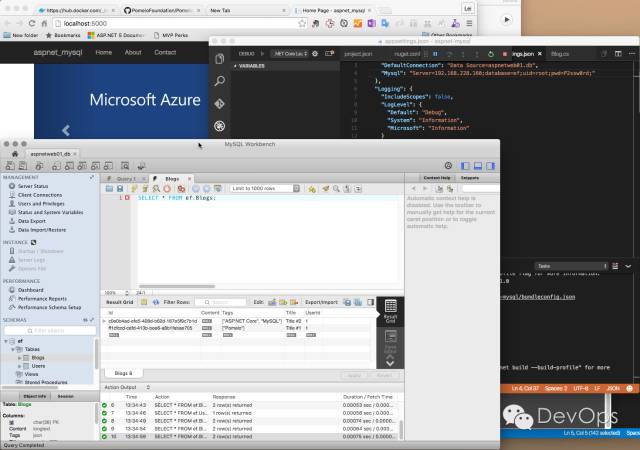Open the MySQL Workbench home icon
The image size is (640, 450).
[15, 154]
